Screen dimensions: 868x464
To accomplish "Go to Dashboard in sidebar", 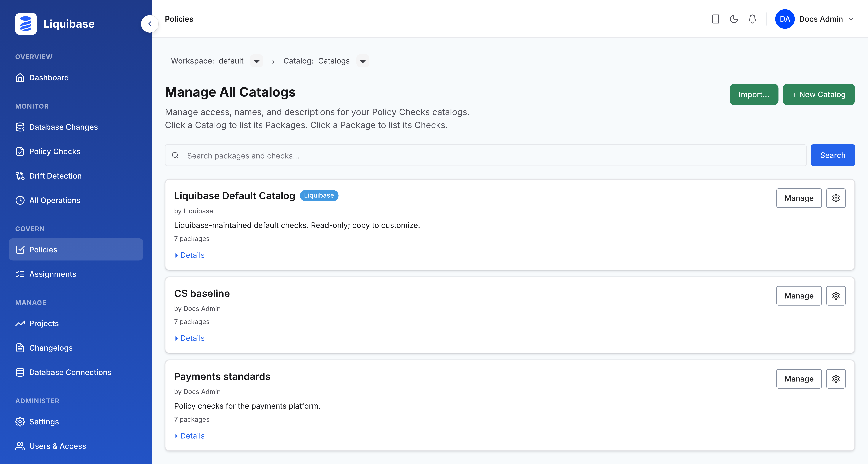I will coord(76,78).
